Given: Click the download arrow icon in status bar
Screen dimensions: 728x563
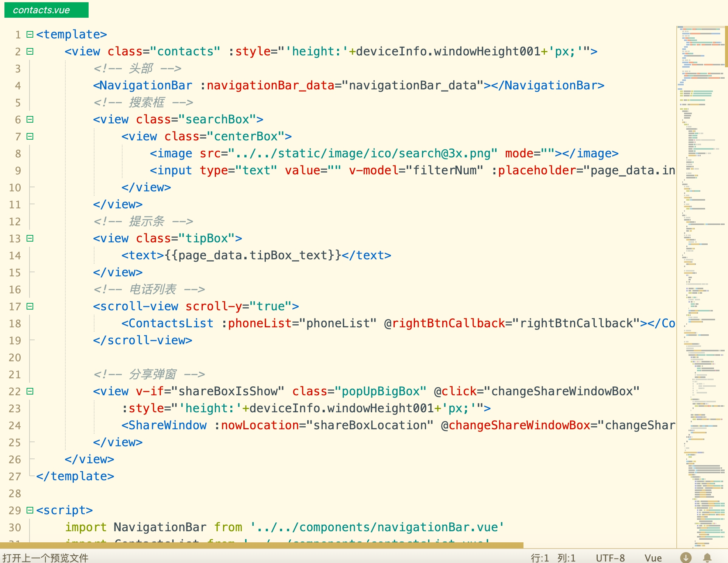Looking at the screenshot, I should click(x=686, y=557).
